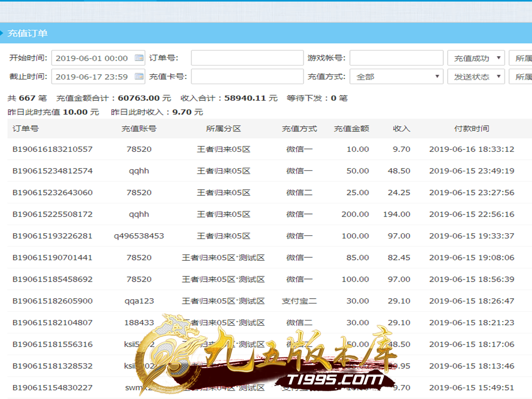Click 支付宝二 payment method cell
532x399 pixels.
coord(299,301)
